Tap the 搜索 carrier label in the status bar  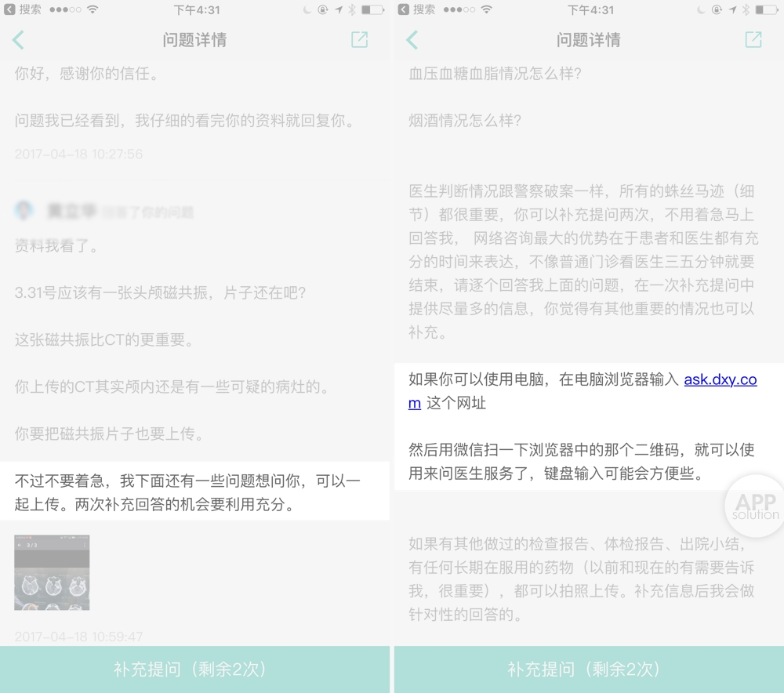point(30,10)
